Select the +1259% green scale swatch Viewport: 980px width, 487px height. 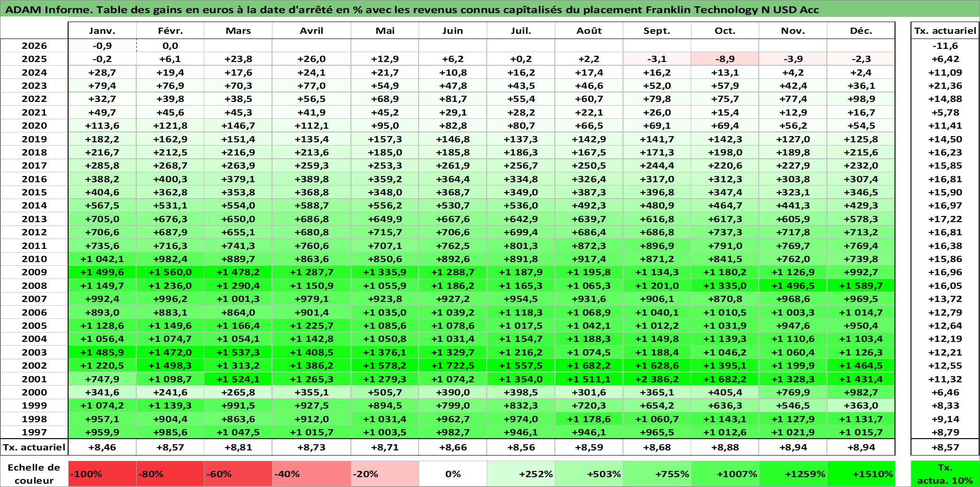[x=793, y=474]
